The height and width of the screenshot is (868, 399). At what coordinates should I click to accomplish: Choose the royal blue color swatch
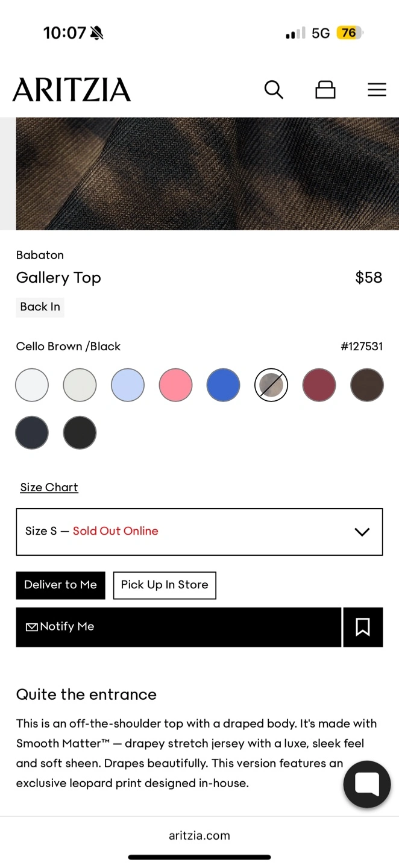coord(223,385)
